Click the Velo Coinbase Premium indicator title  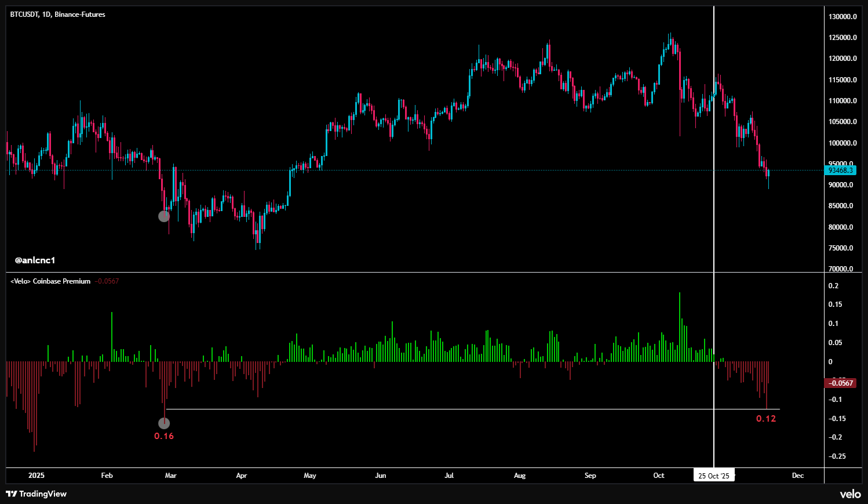51,281
